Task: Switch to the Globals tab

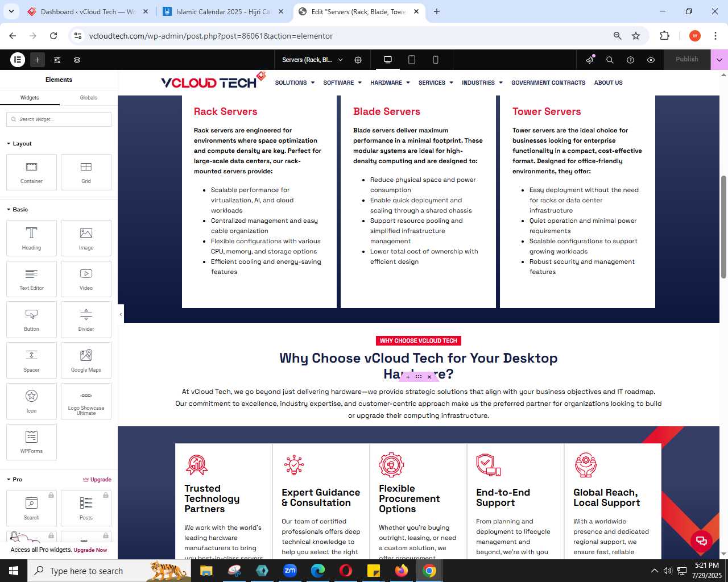Action: pyautogui.click(x=89, y=98)
